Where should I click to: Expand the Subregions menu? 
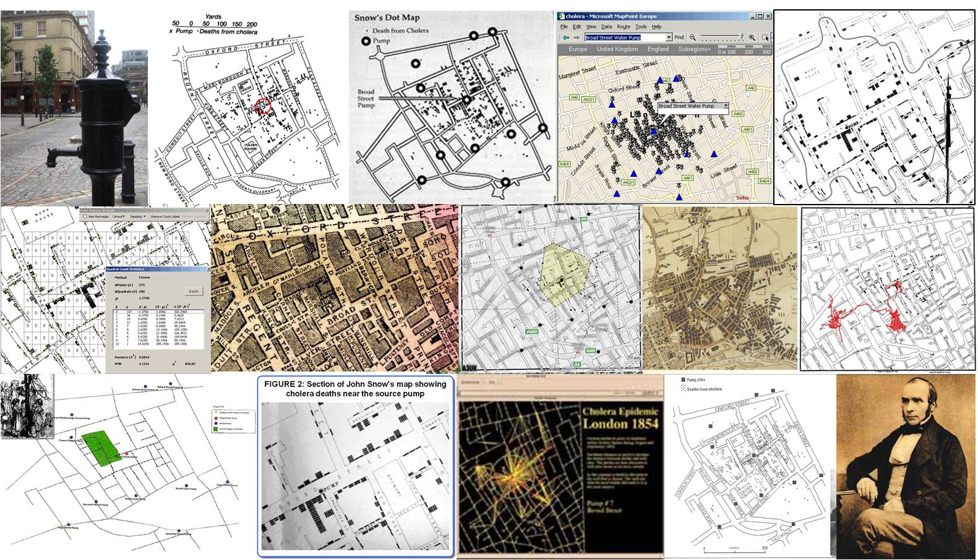coord(694,49)
